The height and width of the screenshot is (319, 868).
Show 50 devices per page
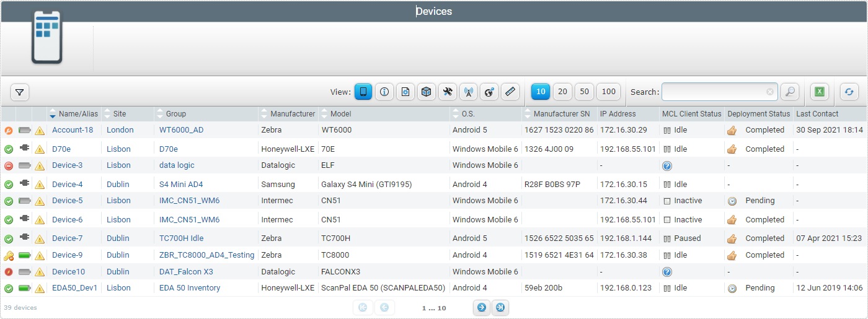(584, 92)
